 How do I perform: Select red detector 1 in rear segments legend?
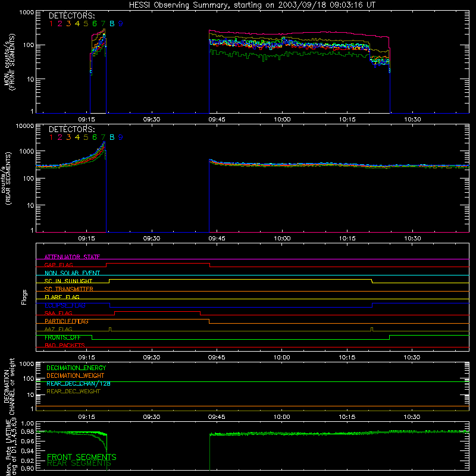point(51,137)
